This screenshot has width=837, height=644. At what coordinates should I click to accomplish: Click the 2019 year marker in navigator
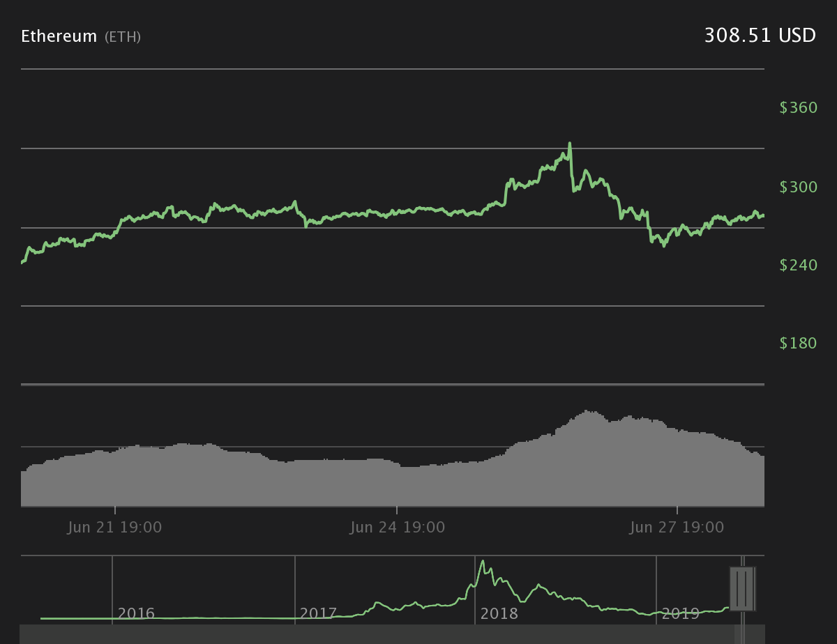coord(681,614)
